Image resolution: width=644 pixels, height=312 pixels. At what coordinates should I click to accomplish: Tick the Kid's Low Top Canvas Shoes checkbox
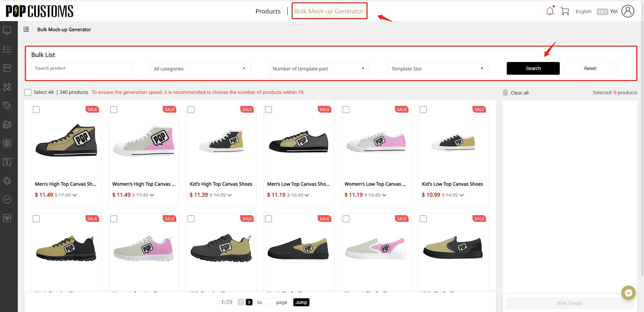424,110
